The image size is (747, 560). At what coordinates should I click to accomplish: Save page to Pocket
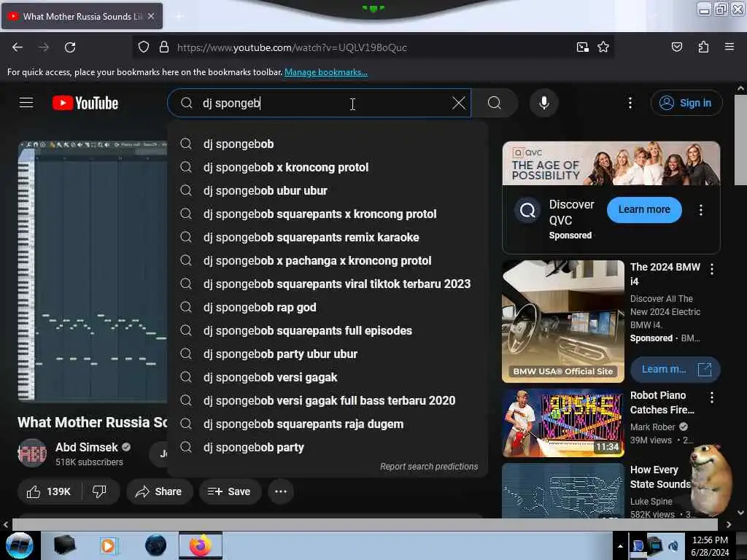(x=676, y=47)
